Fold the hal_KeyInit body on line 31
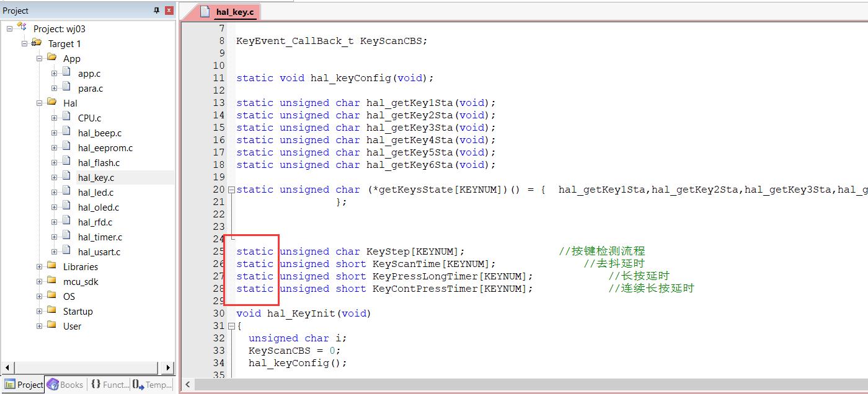Screen dimensions: 868x394 click(x=231, y=326)
